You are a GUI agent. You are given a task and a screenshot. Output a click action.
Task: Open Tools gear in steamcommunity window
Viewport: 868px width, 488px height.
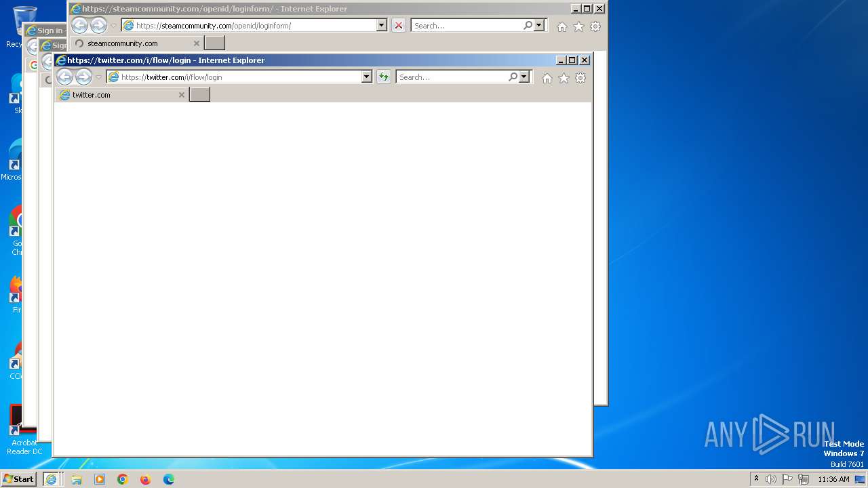pos(595,26)
